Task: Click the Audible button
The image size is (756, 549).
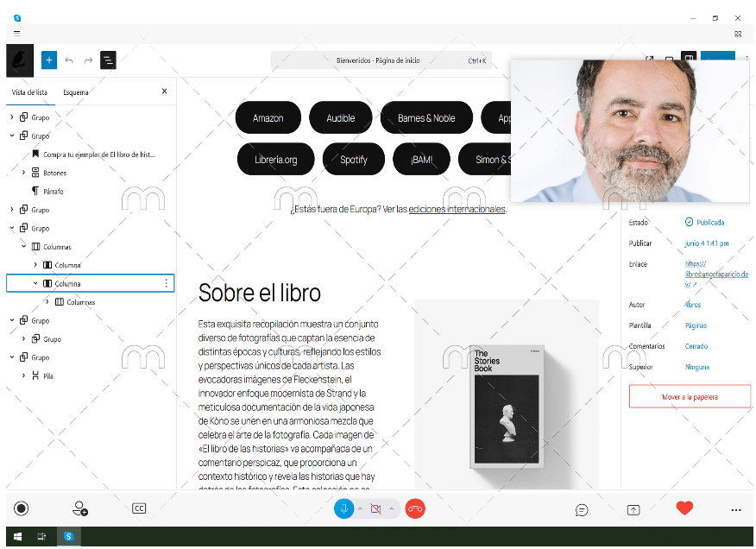Action: [x=340, y=117]
